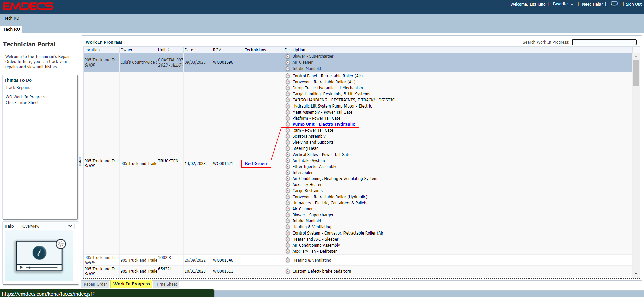Image resolution: width=644 pixels, height=297 pixels.
Task: Open the Favorites dropdown menu
Action: (x=563, y=4)
